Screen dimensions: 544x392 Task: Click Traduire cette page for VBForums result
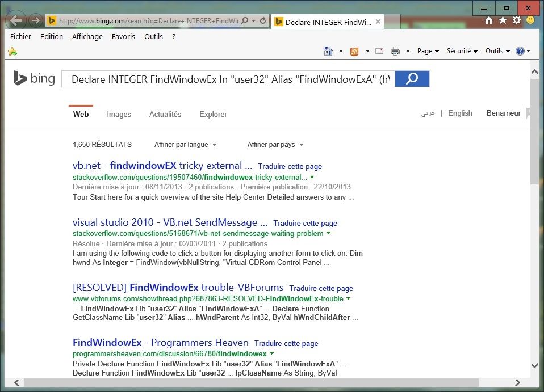pos(321,289)
